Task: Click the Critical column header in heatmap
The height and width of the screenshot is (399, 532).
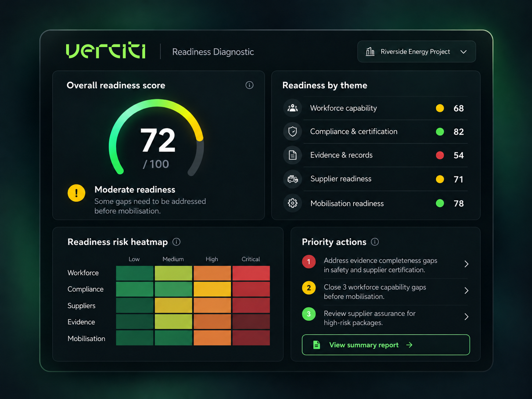Action: click(x=251, y=259)
